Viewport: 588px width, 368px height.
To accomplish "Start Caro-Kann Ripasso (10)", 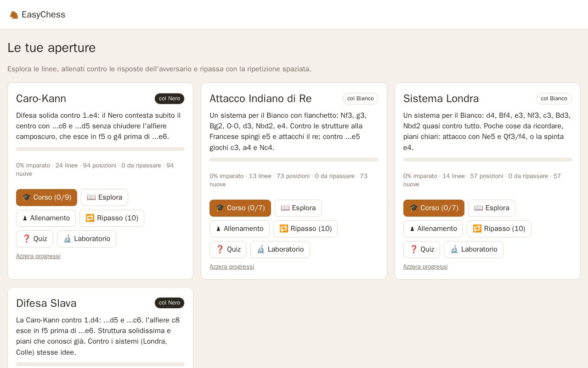I will 112,218.
